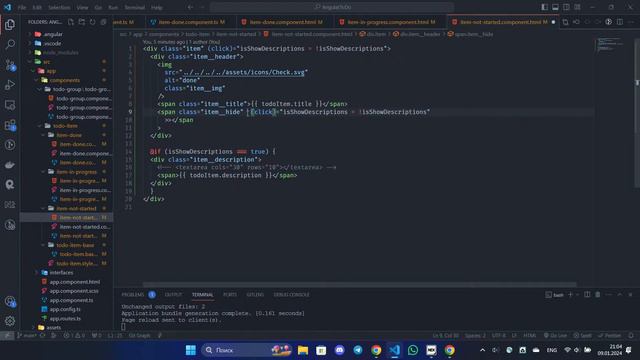Toggle primary side bar layout icon
Viewport: 640px width, 360px height.
[544, 7]
